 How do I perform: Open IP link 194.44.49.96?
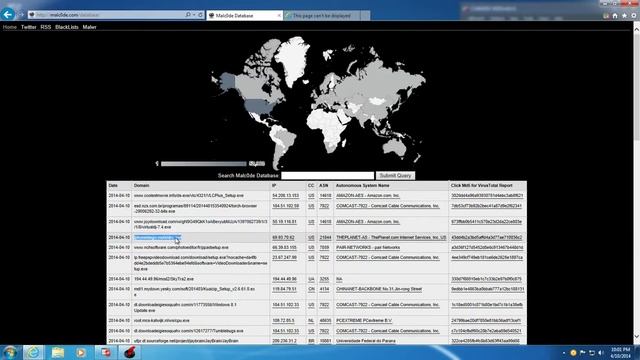click(x=284, y=279)
